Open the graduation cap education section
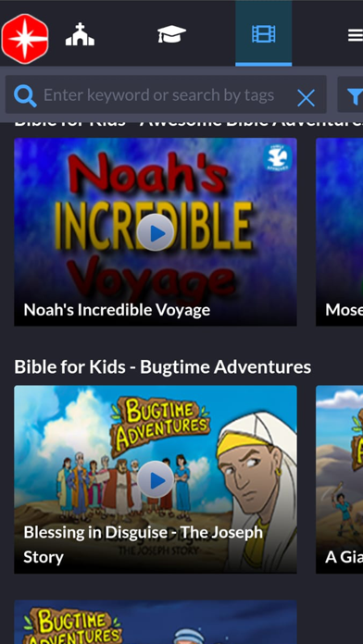 [x=171, y=33]
